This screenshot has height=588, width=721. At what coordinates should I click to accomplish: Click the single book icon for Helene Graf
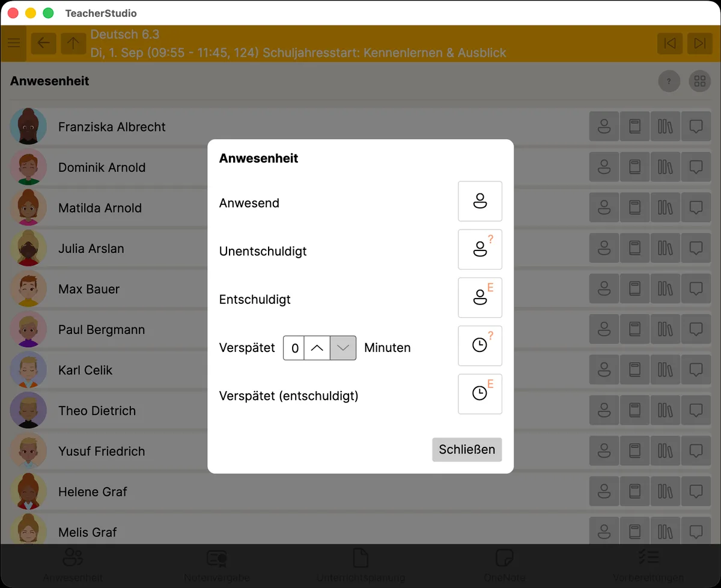pos(635,491)
